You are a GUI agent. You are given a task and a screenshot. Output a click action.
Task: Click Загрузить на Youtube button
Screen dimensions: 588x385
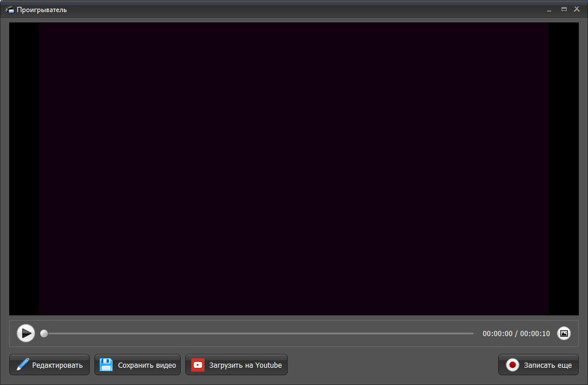pos(236,365)
